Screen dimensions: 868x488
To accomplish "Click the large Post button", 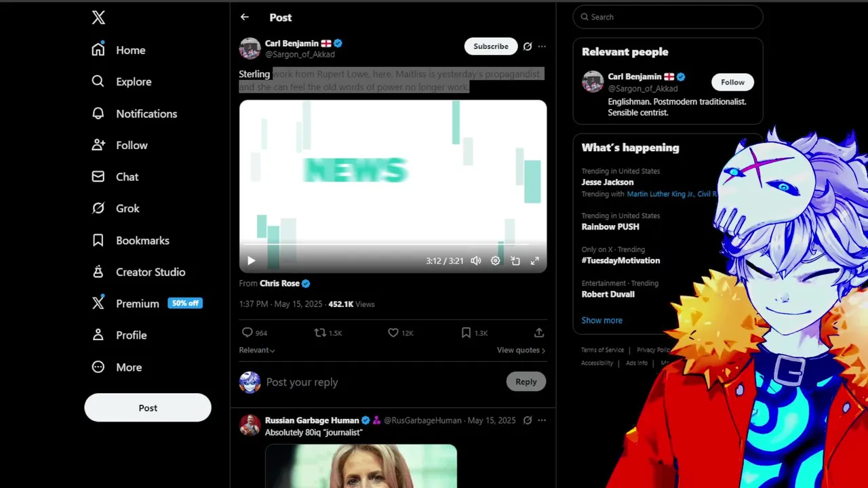I will 148,408.
